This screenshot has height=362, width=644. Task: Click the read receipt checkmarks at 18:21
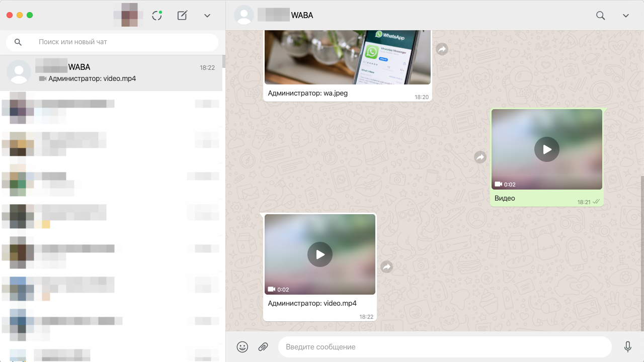tap(596, 202)
